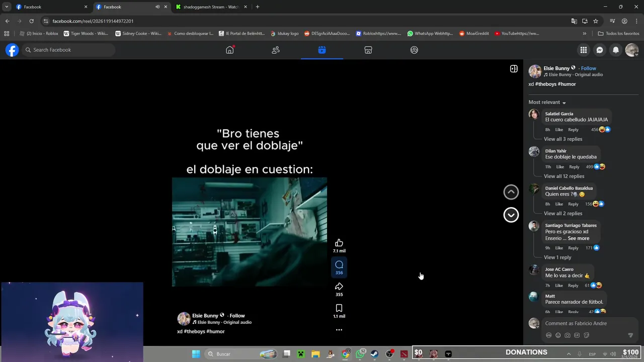Screen dimensions: 644x362
Task: Open Elsie Bunny Original audio link in side panel
Action: (x=576, y=75)
